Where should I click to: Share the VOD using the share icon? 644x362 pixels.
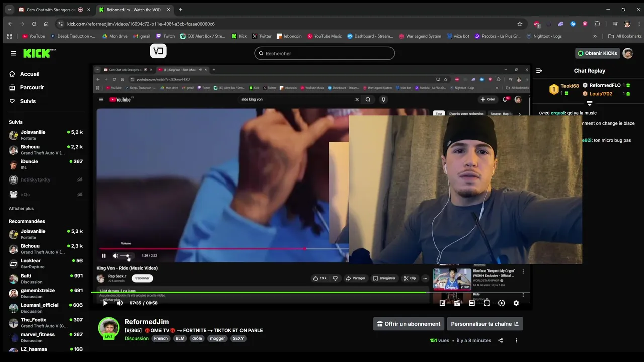pyautogui.click(x=500, y=340)
